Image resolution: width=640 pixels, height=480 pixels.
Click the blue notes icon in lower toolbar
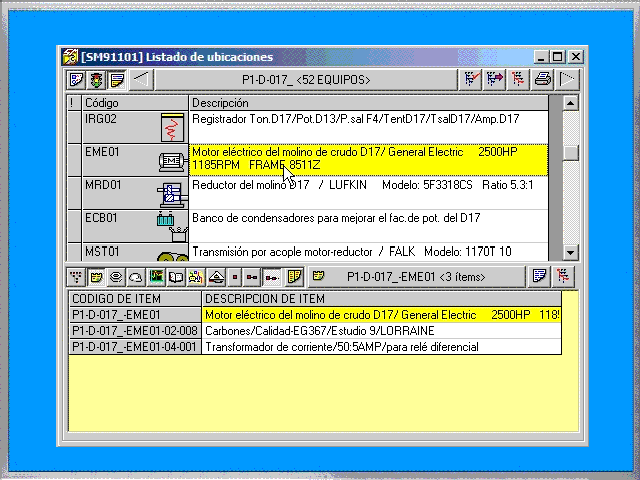(x=539, y=277)
